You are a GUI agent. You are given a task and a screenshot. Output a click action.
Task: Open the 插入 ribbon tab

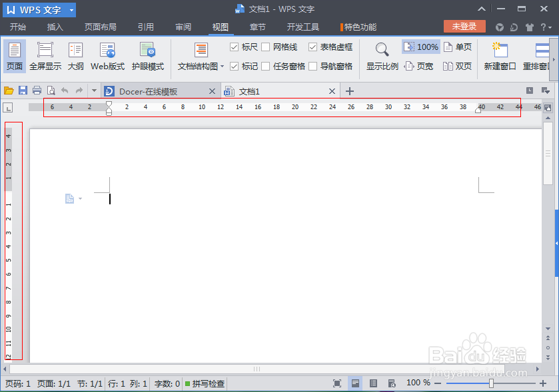tap(55, 27)
